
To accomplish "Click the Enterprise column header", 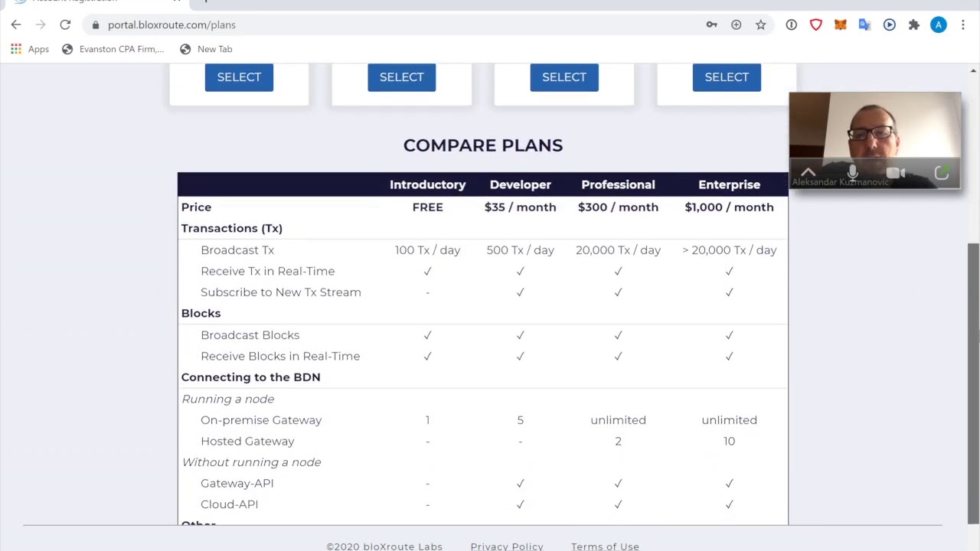I will click(x=729, y=184).
